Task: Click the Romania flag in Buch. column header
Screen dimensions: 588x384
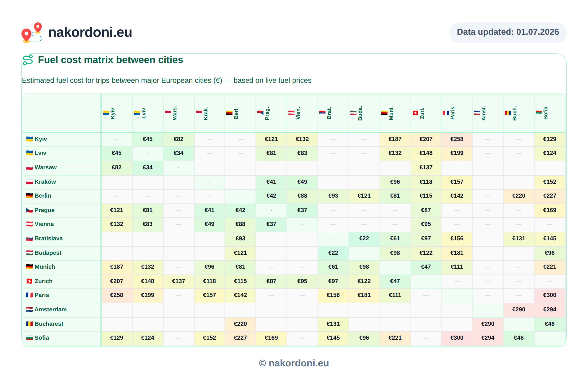Action: (508, 113)
